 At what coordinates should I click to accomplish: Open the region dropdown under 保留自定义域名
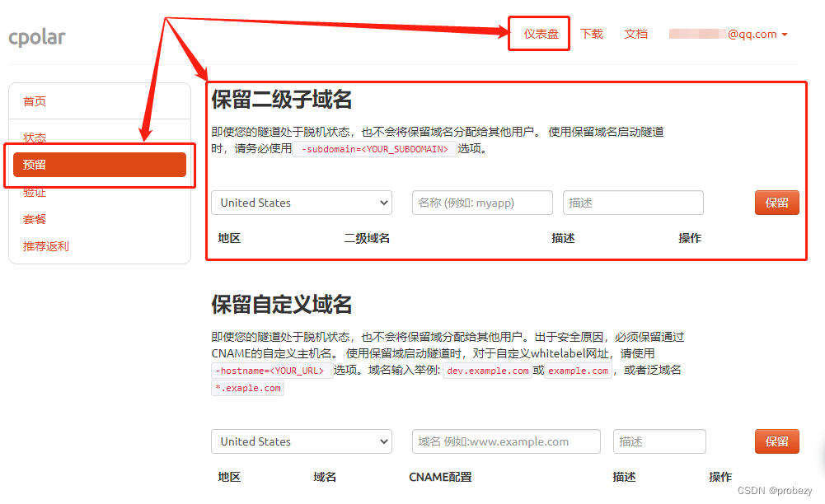pos(301,441)
